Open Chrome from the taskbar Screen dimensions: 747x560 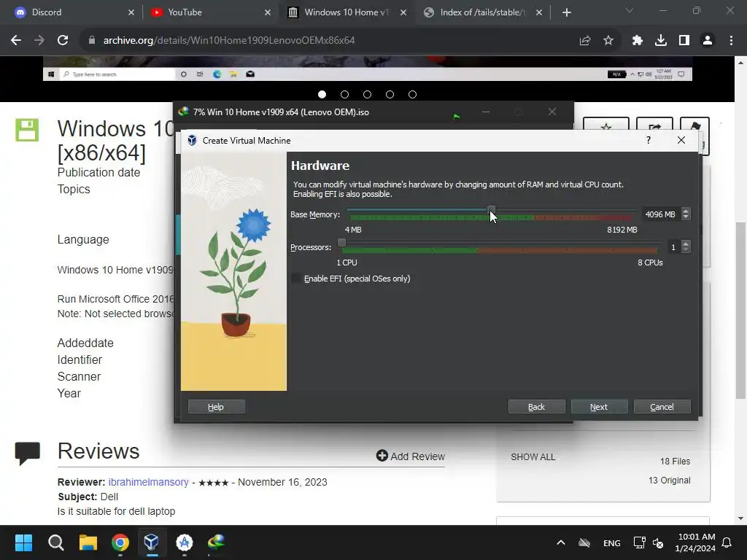120,542
